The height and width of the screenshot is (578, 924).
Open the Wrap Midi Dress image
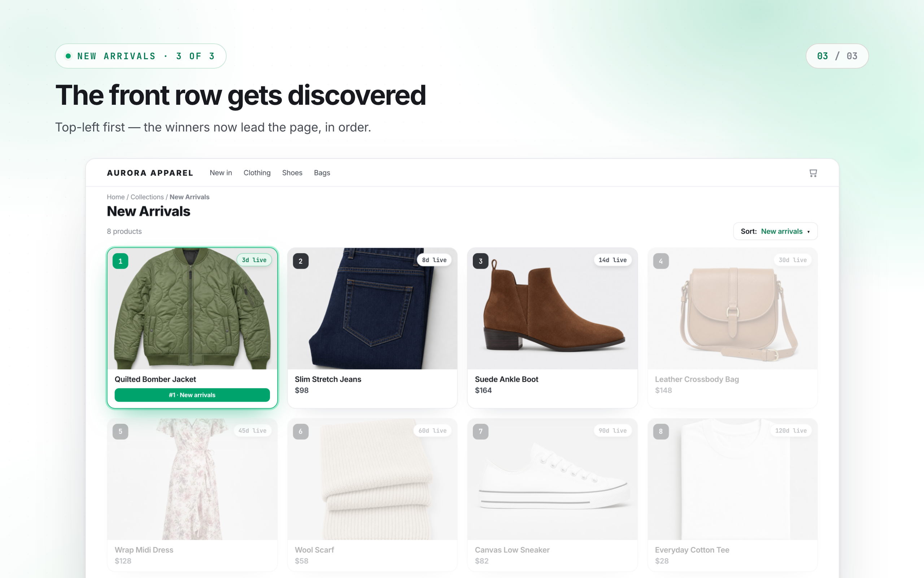point(192,479)
